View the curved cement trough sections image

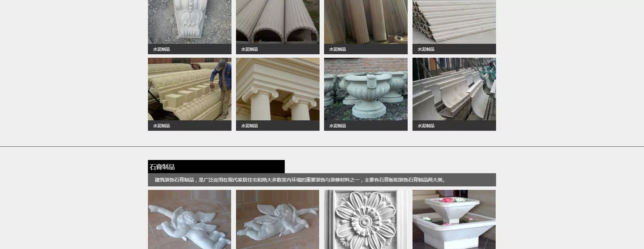pyautogui.click(x=454, y=89)
